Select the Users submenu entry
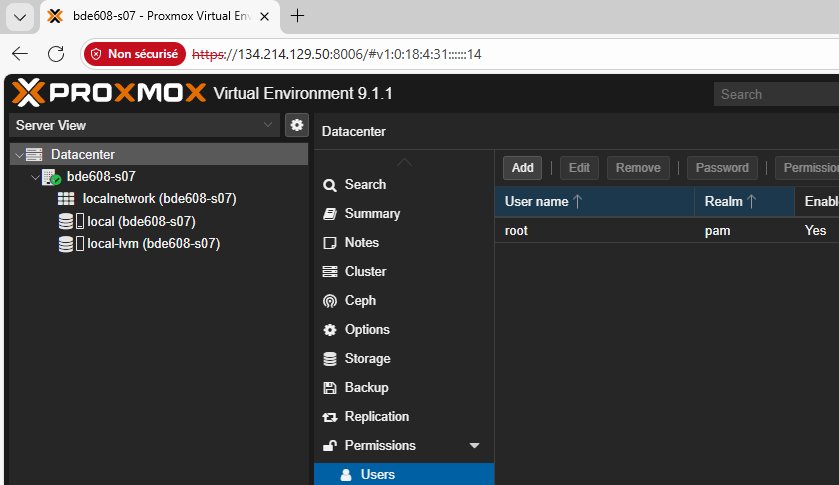Viewport: 839px width, 485px height. [377, 474]
